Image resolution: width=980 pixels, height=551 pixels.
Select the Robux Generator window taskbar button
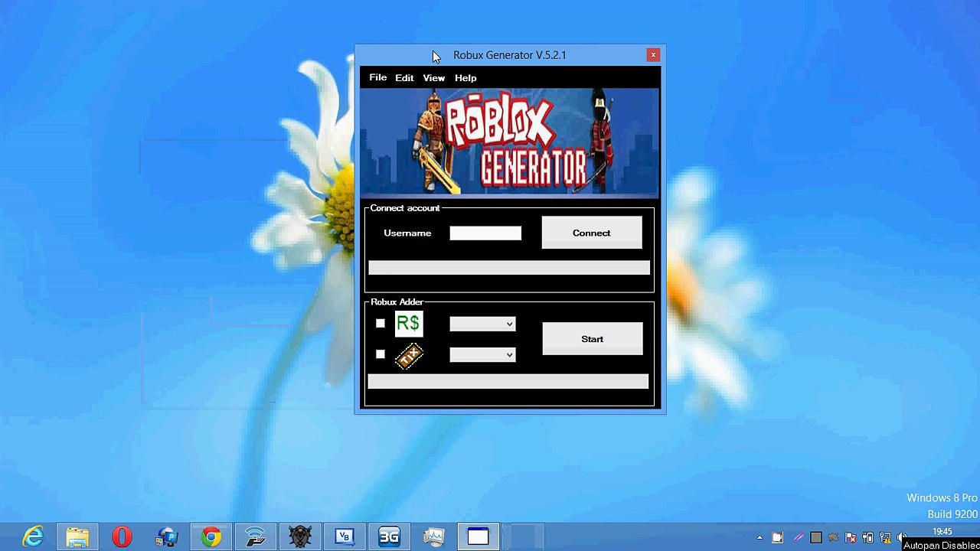(478, 536)
